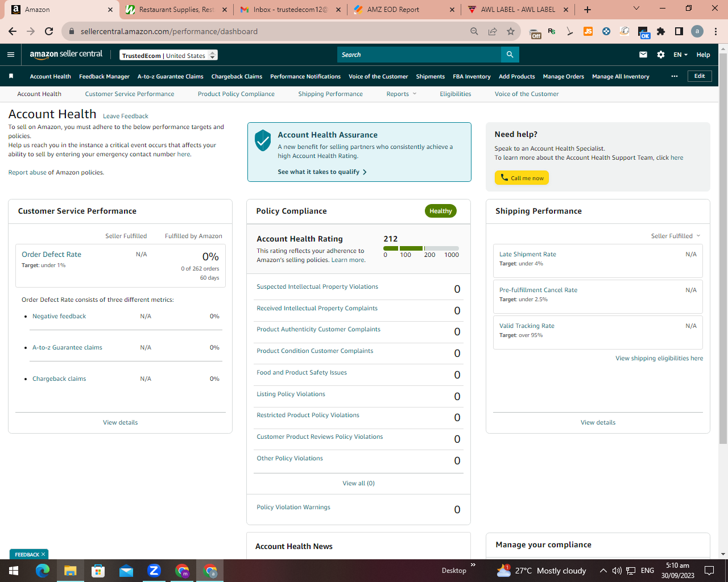Click the browser address bar URL
Viewport: 728px width, 582px height.
(x=169, y=31)
